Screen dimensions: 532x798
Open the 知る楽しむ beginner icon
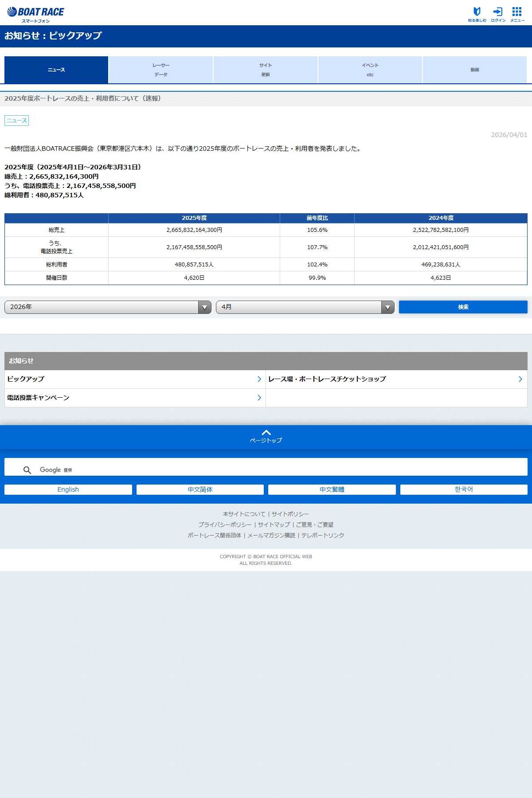click(x=477, y=14)
